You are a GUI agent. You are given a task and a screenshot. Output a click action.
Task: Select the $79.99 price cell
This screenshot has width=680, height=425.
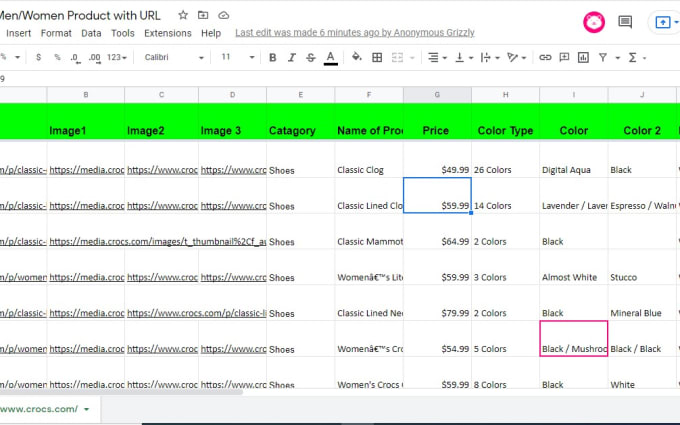437,303
